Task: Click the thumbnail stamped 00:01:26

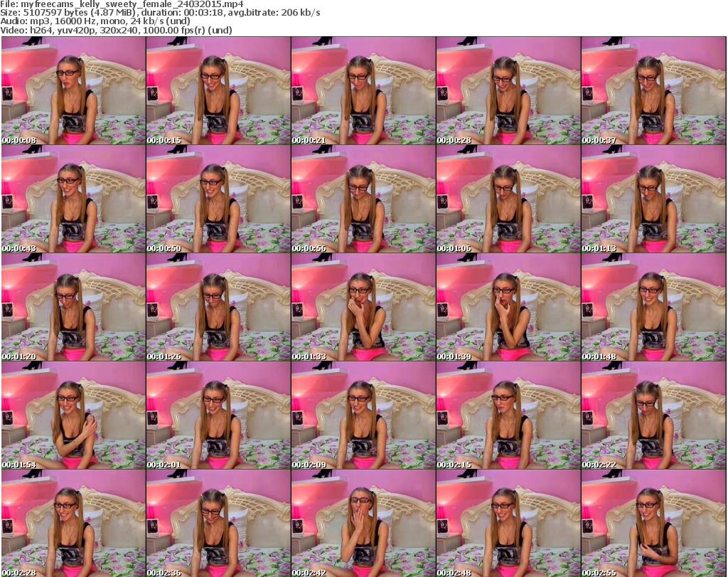Action: tap(218, 307)
